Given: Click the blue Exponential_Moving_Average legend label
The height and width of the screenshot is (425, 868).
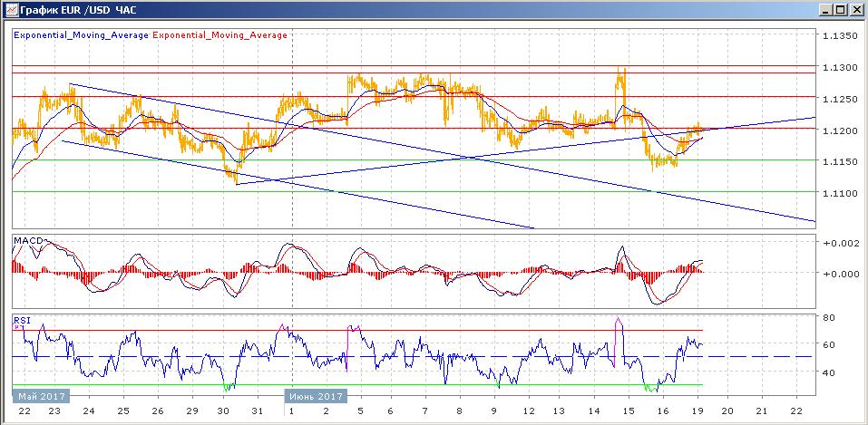Looking at the screenshot, I should (x=82, y=35).
